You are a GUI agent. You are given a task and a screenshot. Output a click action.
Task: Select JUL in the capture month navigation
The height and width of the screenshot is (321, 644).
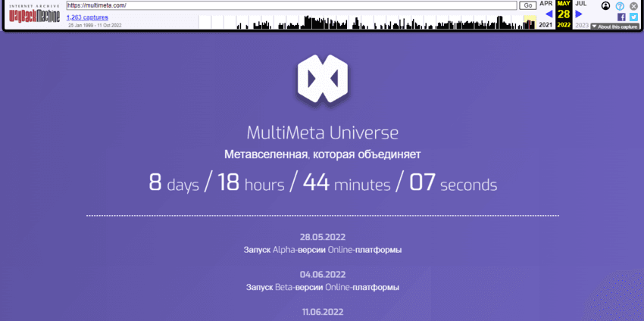(580, 4)
